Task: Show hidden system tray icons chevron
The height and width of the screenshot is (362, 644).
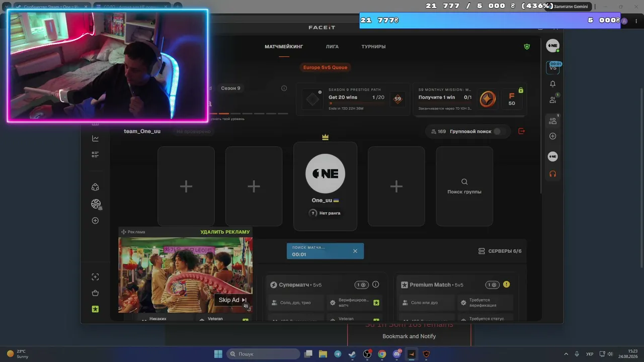Action: (566, 354)
